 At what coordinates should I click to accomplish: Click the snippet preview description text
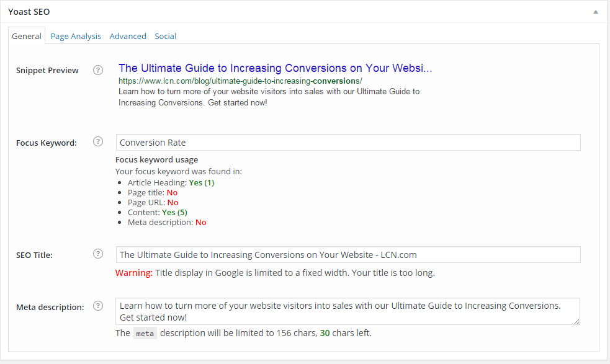pos(269,97)
